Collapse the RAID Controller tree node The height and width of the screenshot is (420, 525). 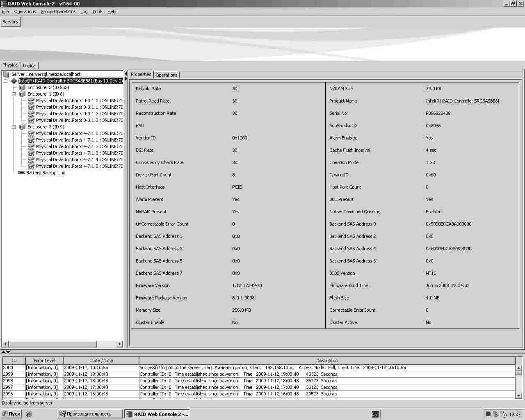point(6,81)
